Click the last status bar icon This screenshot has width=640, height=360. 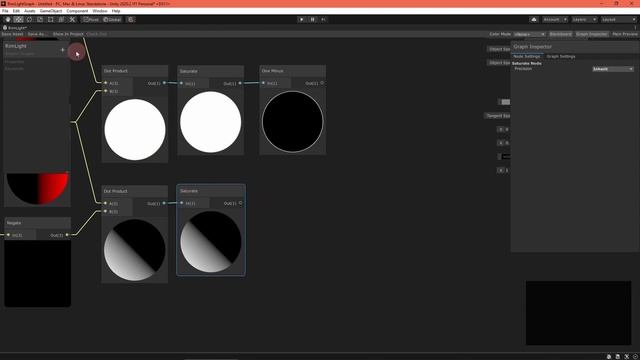tap(635, 357)
